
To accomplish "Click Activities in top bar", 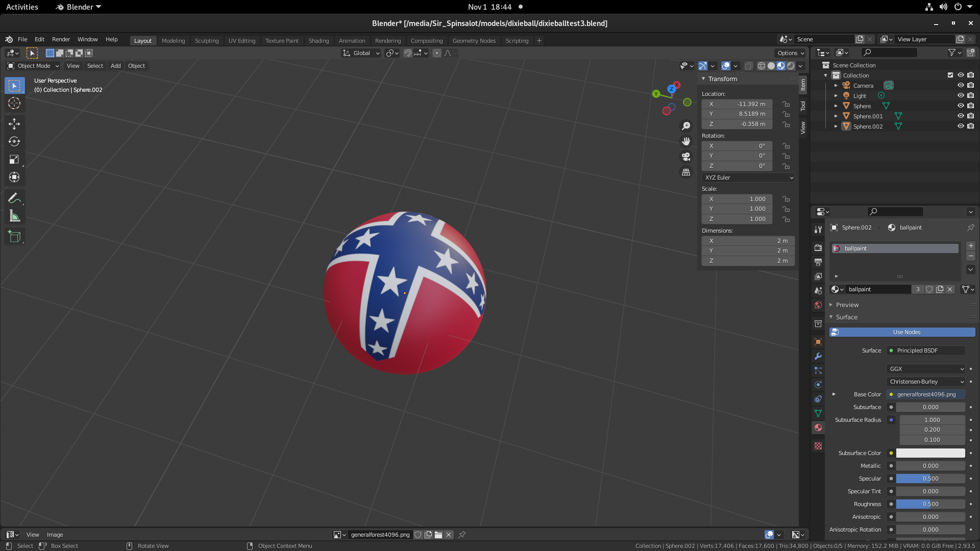I will (x=22, y=7).
